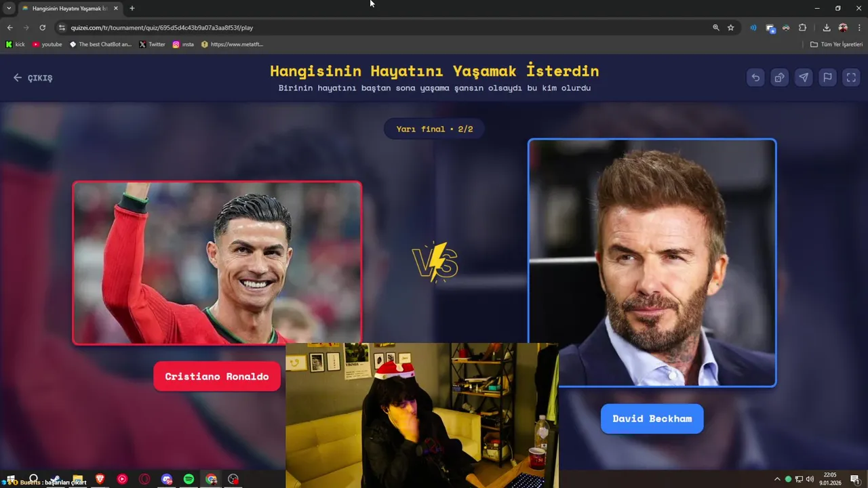Show hidden system tray icons chevron
Viewport: 868px width, 488px height.
coord(777,479)
